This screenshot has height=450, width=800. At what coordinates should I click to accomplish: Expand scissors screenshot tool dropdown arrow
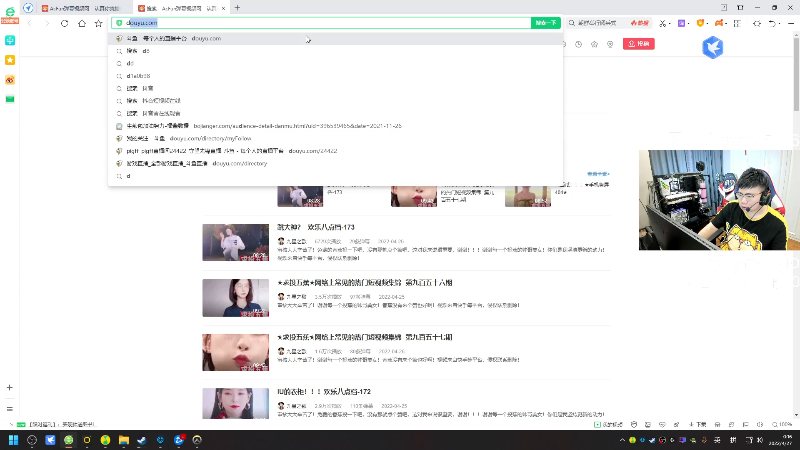tap(669, 23)
